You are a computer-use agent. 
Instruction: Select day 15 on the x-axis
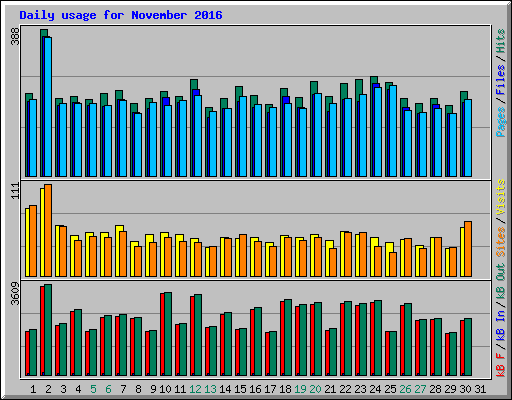240,389
